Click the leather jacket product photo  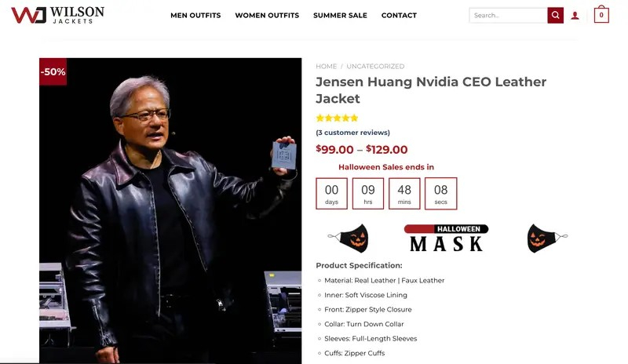pos(170,220)
